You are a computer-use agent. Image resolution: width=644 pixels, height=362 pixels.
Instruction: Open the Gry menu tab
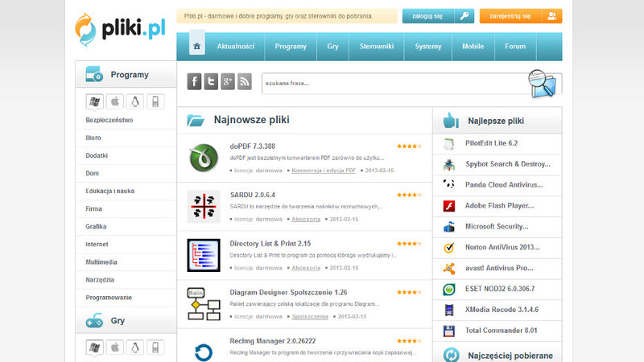pos(332,47)
